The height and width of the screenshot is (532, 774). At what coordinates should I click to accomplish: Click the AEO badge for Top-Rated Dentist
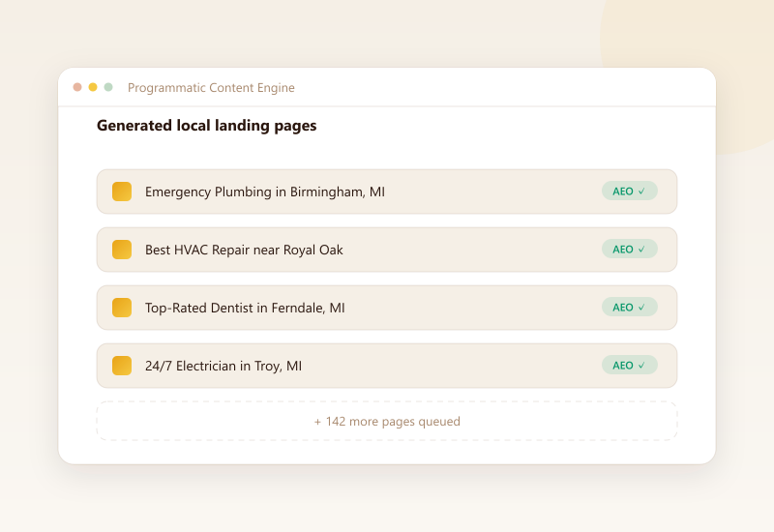(x=630, y=307)
